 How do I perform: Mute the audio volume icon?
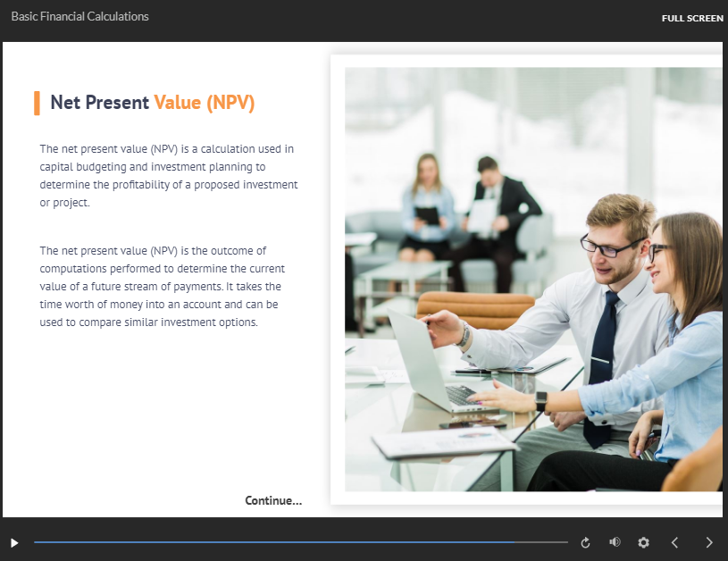tap(615, 542)
